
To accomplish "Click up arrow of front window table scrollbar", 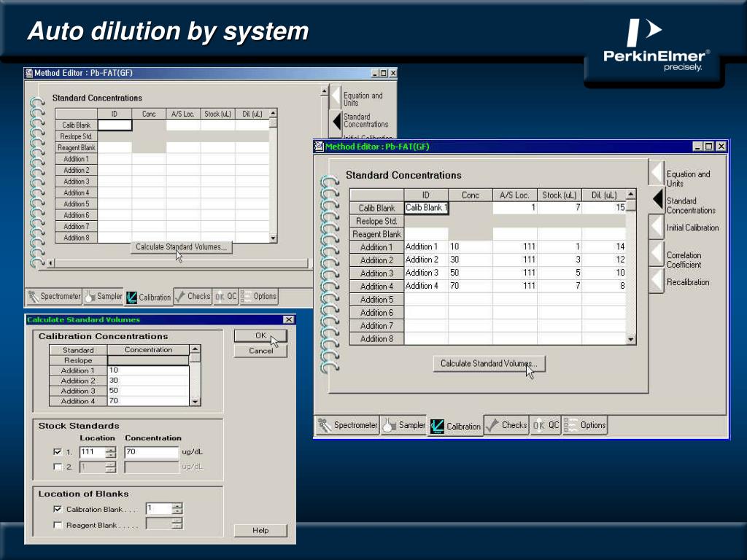I will 631,194.
